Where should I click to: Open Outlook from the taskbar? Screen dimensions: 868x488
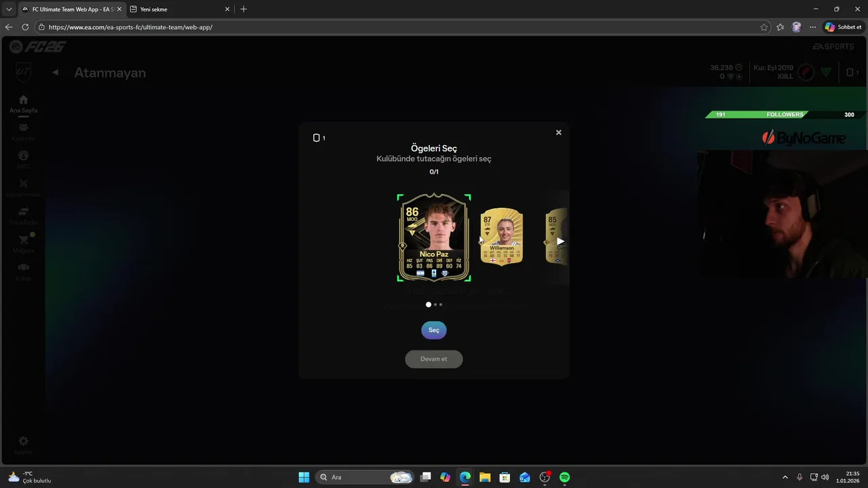525,477
